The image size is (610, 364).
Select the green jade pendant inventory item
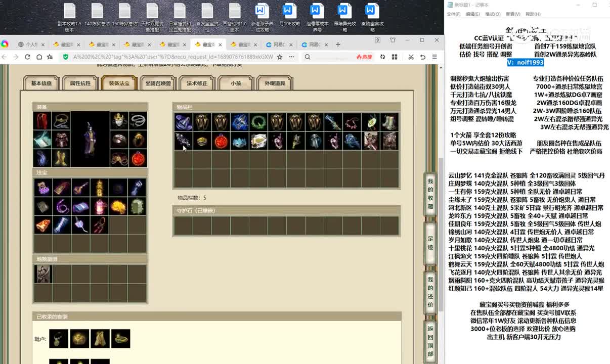point(370,122)
